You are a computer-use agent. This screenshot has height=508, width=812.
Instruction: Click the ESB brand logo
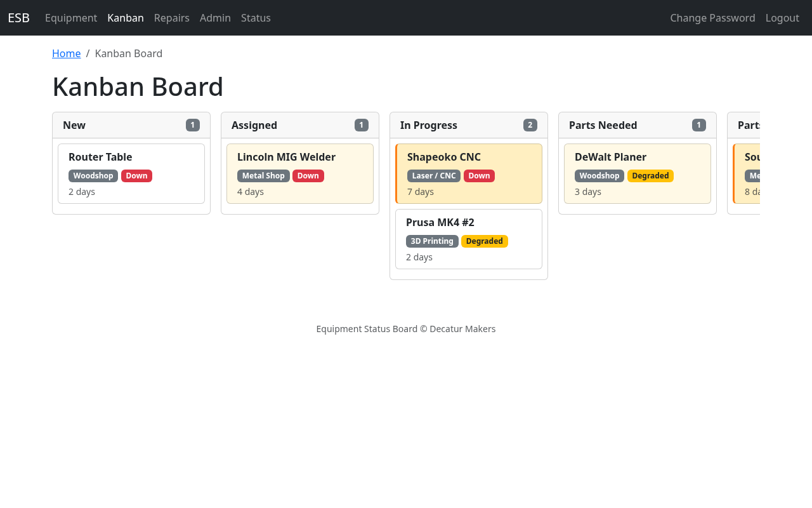pos(18,17)
